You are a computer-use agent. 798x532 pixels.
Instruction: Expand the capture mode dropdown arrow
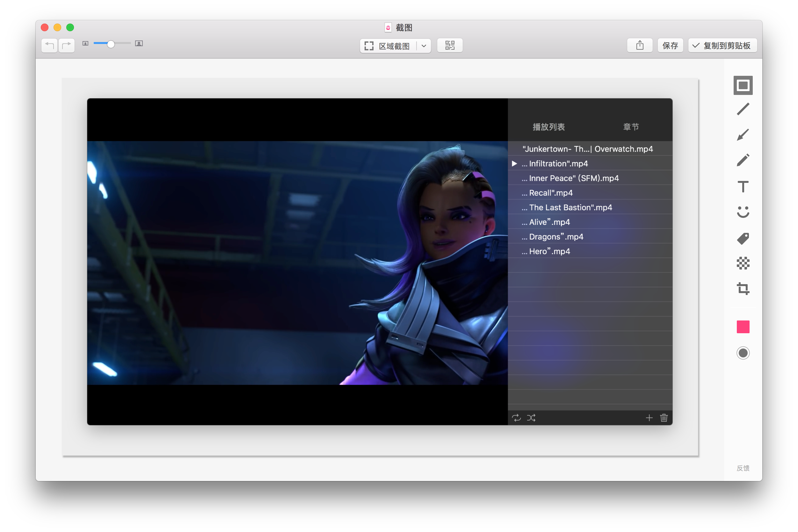(424, 46)
